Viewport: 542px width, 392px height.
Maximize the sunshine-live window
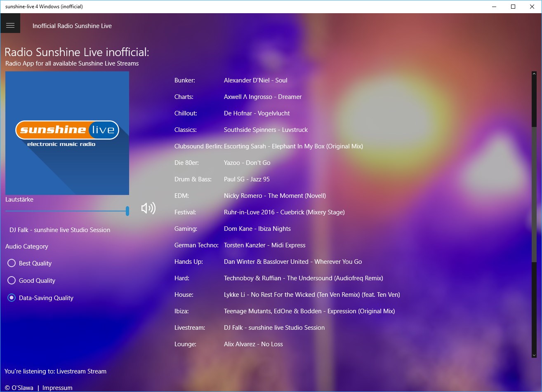513,7
